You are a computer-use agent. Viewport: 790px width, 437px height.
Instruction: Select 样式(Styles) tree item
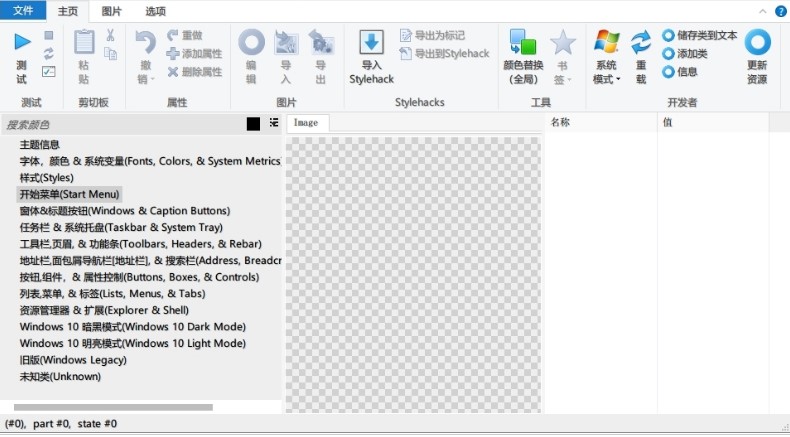47,178
